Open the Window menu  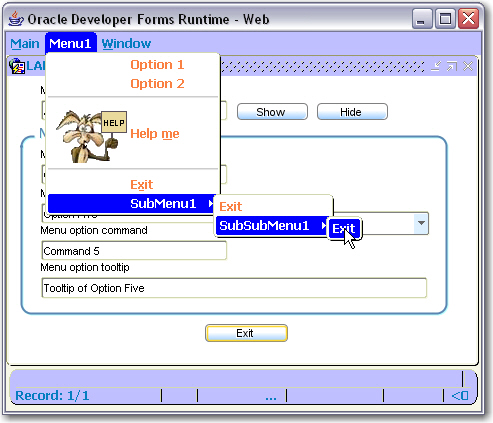point(126,44)
